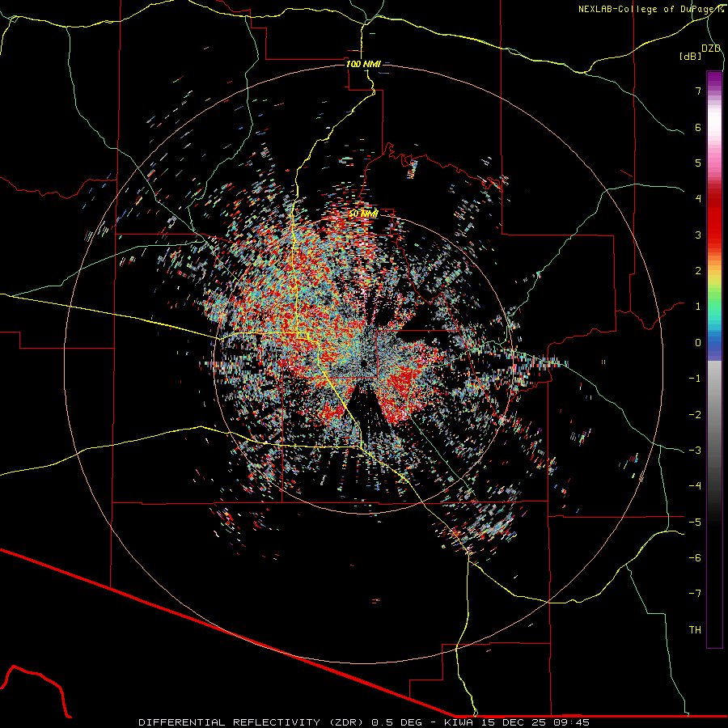Click the 0.5 DEG elevation text

pyautogui.click(x=397, y=722)
